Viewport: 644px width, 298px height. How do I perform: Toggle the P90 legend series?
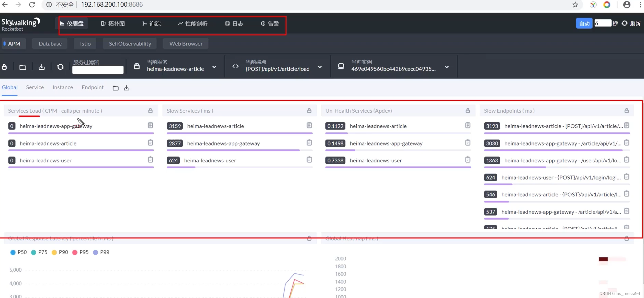tap(60, 252)
